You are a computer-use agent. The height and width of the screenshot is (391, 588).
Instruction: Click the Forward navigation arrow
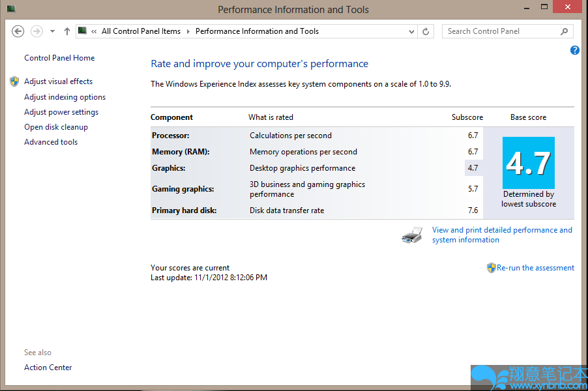[x=37, y=31]
